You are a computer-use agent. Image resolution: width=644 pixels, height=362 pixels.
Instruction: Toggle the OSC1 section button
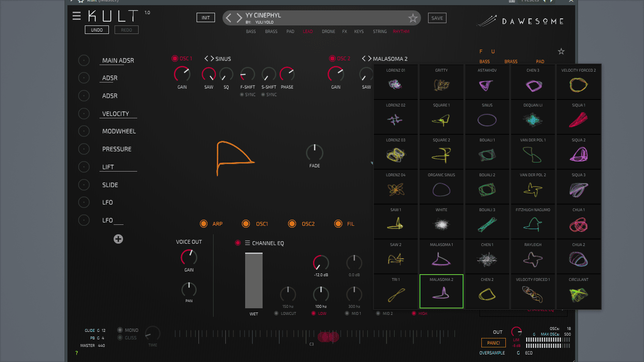[x=246, y=224]
